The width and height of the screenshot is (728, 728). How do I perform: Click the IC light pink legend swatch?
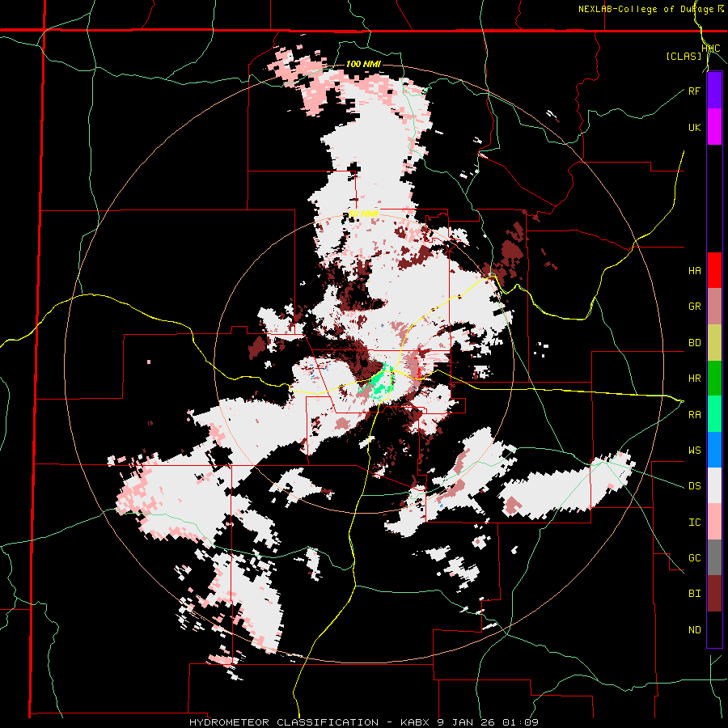point(714,522)
